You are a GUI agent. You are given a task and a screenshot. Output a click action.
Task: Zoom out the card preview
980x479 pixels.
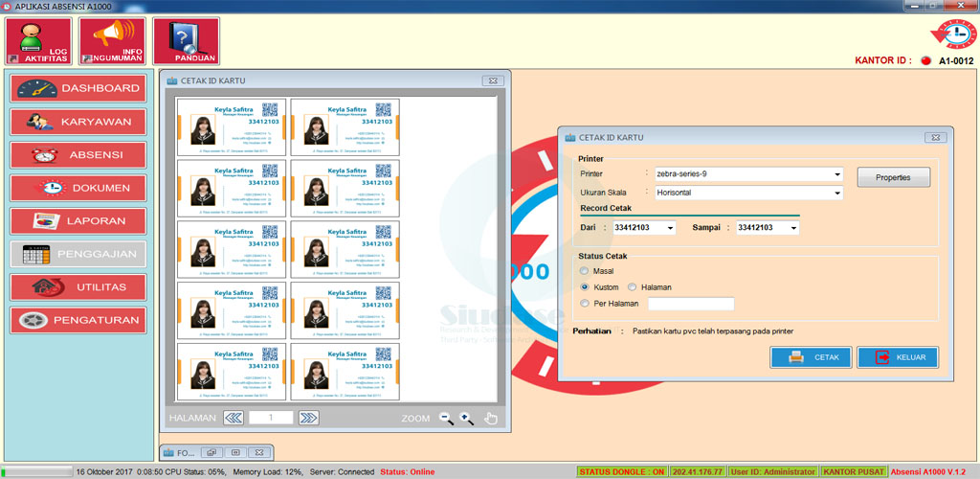tap(446, 418)
